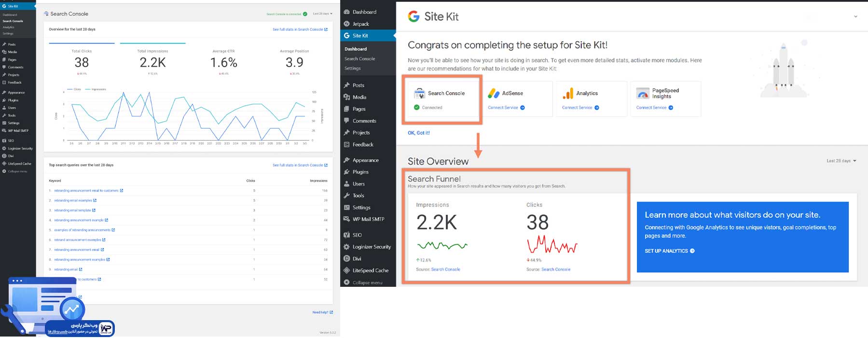The image size is (868, 338).
Task: Click Appearance brush icon in right sidebar
Action: 346,160
